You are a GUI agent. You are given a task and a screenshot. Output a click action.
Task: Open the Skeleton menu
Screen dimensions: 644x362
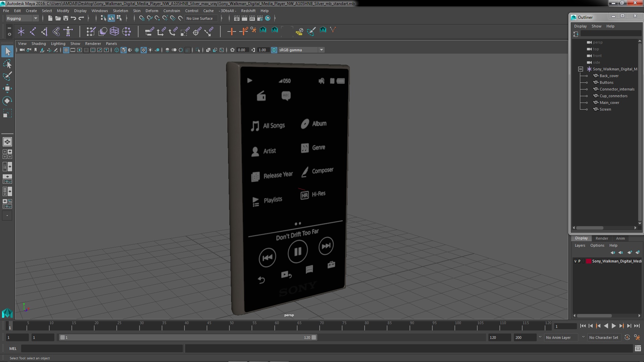click(x=120, y=11)
